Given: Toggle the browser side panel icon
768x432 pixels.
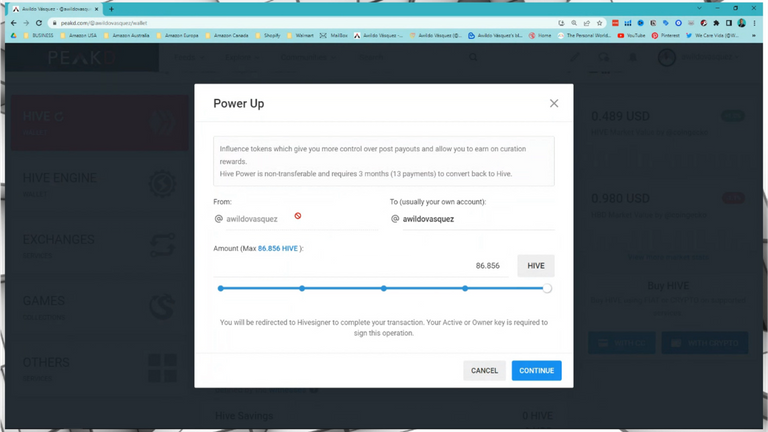Looking at the screenshot, I should click(729, 23).
